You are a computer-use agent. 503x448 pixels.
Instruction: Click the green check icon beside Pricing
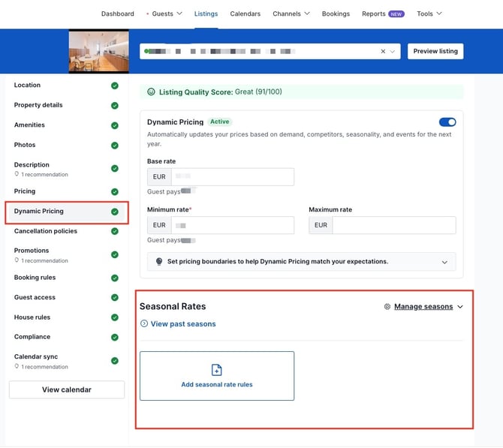pyautogui.click(x=115, y=192)
